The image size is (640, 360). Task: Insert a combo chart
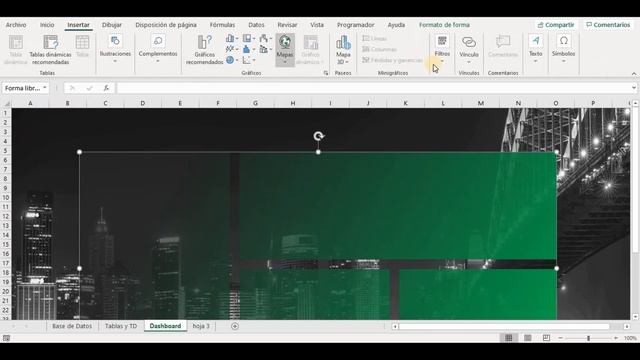pos(263,49)
